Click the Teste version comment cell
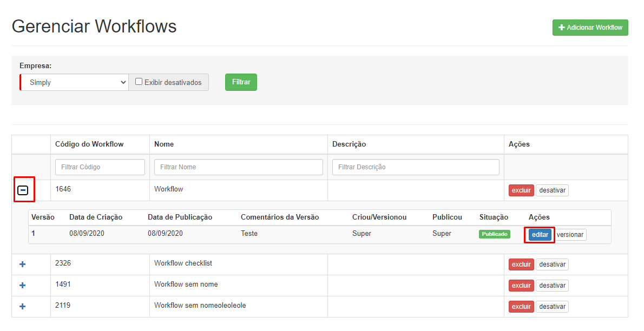 click(x=249, y=233)
